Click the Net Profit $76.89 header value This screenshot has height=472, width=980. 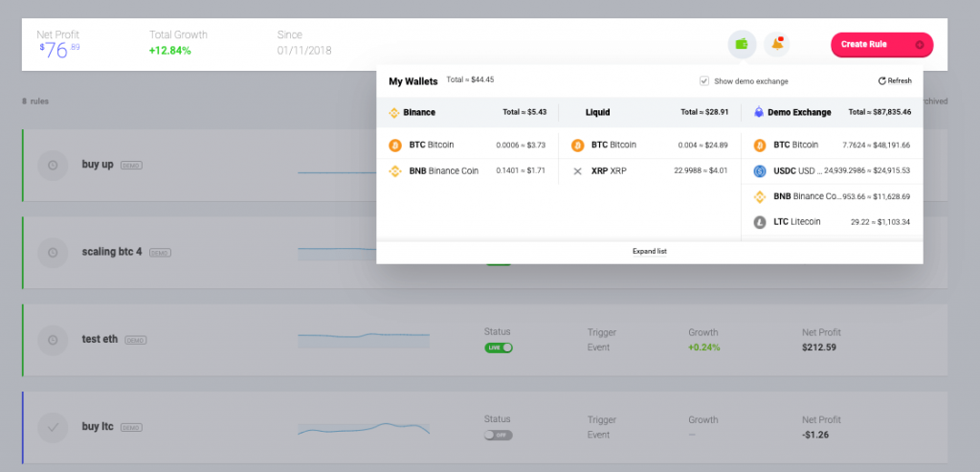point(60,50)
